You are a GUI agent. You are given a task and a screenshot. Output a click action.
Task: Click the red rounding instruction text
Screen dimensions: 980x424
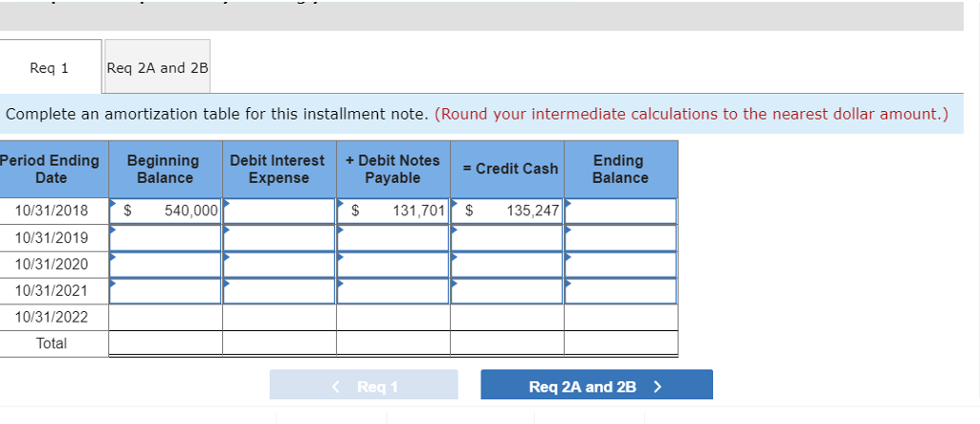pos(691,114)
